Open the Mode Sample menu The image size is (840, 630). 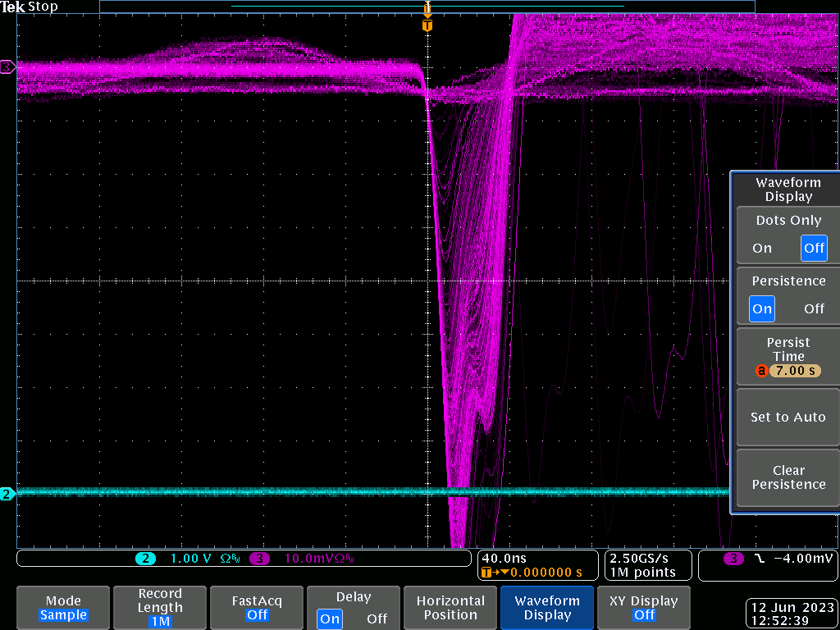coord(63,608)
